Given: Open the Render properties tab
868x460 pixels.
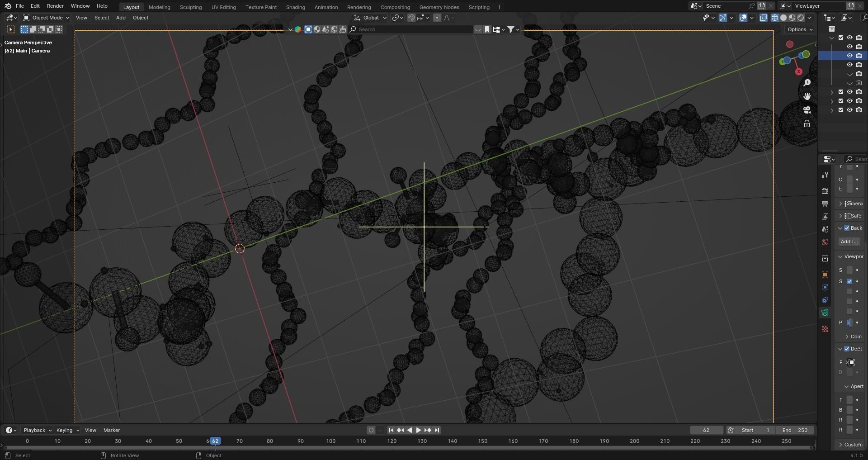Looking at the screenshot, I should (825, 191).
